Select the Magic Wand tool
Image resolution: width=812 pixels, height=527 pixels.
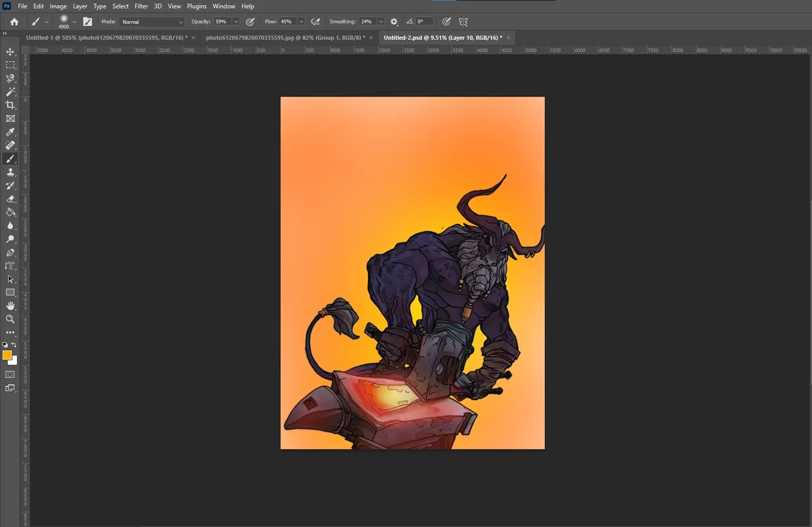10,91
